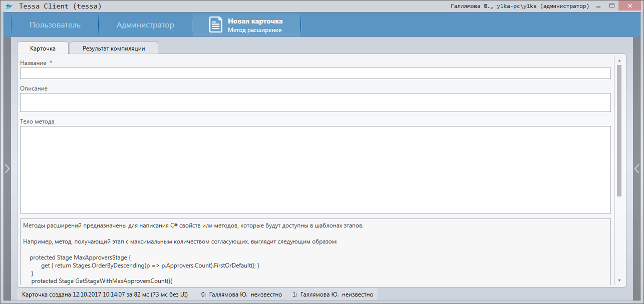Open the Результат компиляции tab
The image size is (644, 304).
[x=114, y=48]
